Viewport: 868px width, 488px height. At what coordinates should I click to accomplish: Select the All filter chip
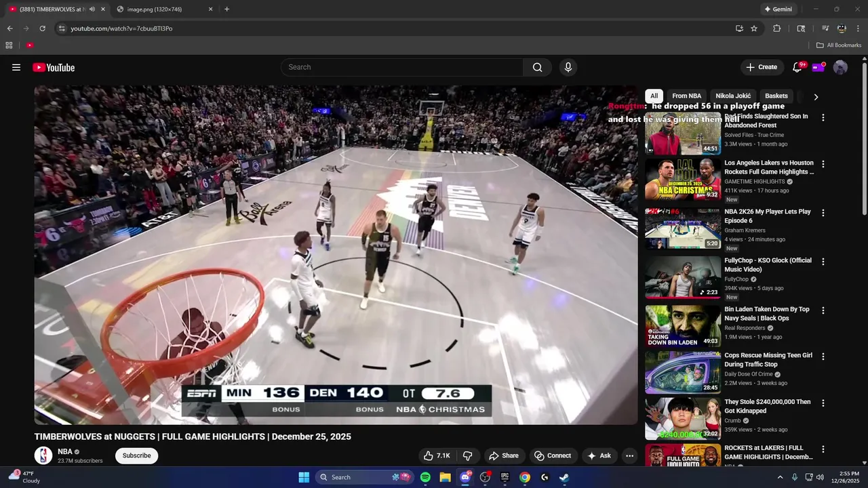654,96
